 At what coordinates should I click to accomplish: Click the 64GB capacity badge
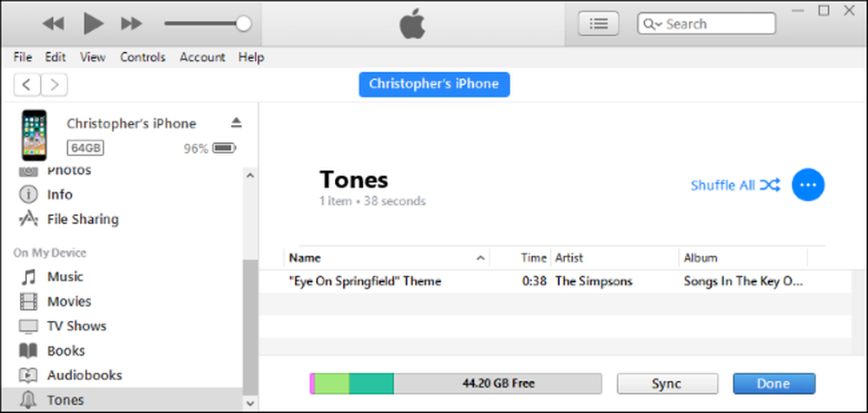tap(85, 148)
